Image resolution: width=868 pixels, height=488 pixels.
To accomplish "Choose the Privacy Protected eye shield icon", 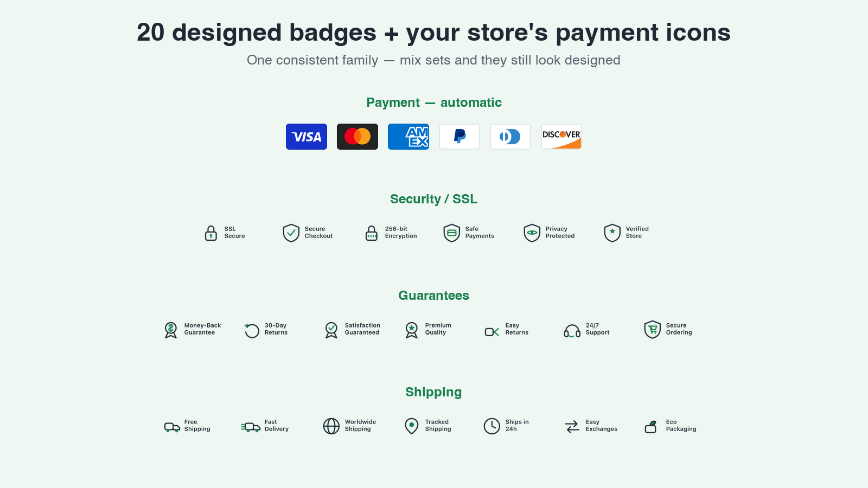I will point(532,233).
